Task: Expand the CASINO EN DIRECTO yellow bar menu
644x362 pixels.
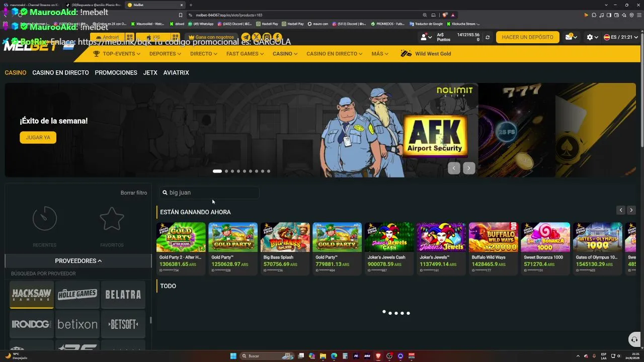Action: click(x=335, y=54)
